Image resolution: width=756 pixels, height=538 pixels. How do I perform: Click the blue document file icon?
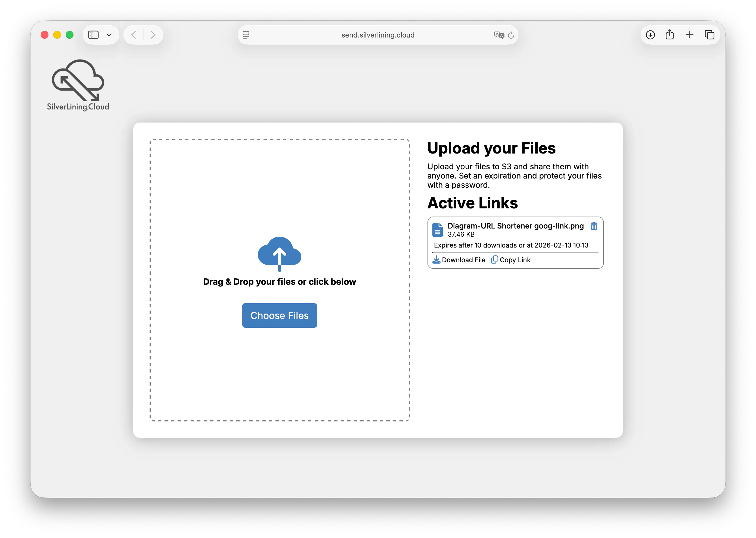click(x=437, y=230)
